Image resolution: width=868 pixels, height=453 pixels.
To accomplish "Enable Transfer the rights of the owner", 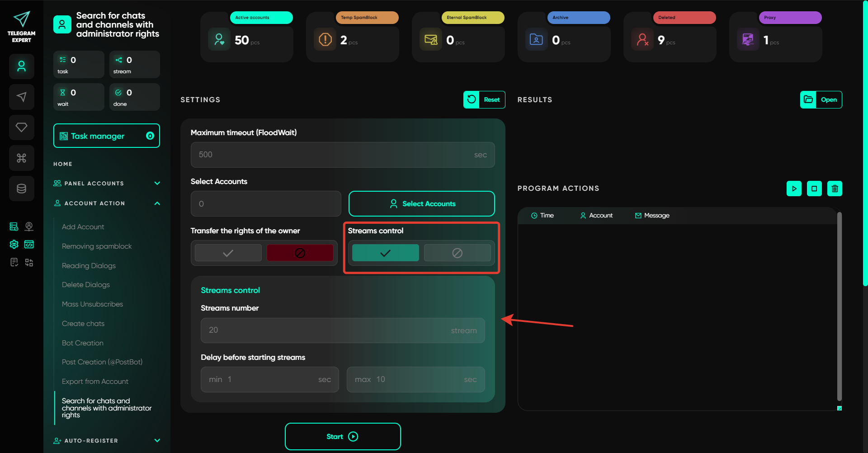I will [x=228, y=253].
